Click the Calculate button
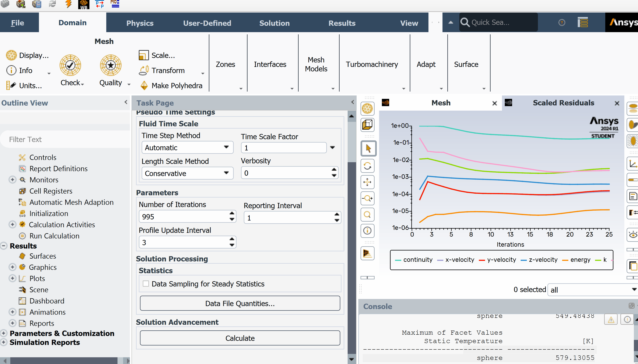This screenshot has height=364, width=638. point(240,338)
